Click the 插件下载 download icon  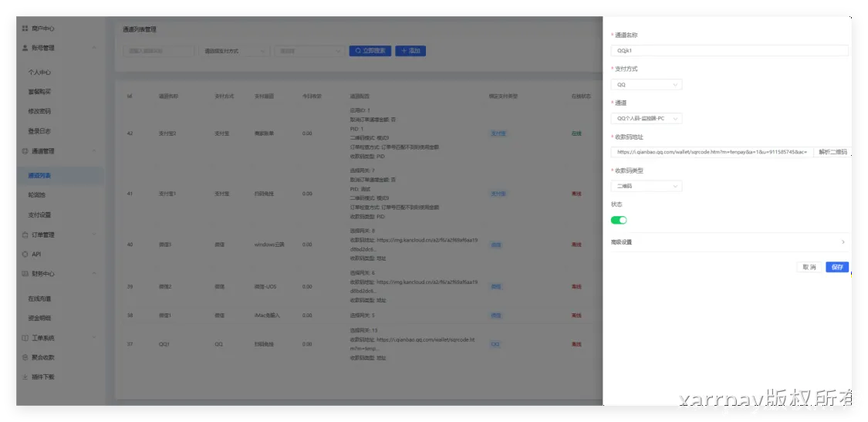point(25,376)
